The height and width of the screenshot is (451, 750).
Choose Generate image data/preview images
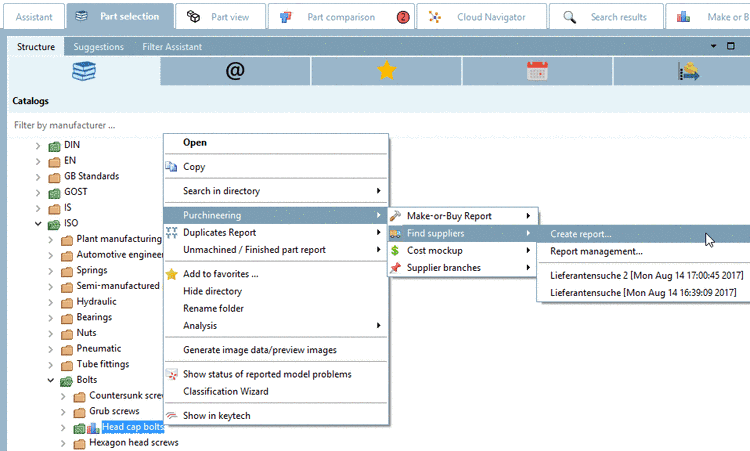[276, 350]
